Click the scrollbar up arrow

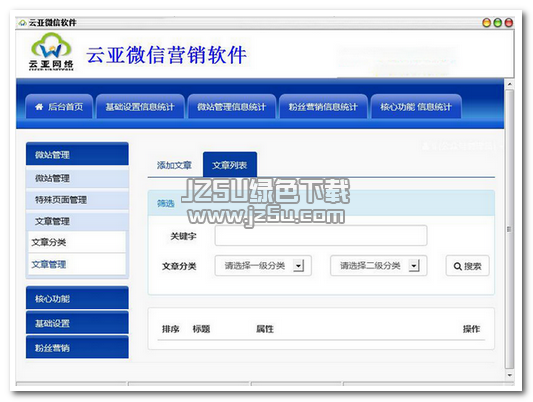click(x=509, y=84)
